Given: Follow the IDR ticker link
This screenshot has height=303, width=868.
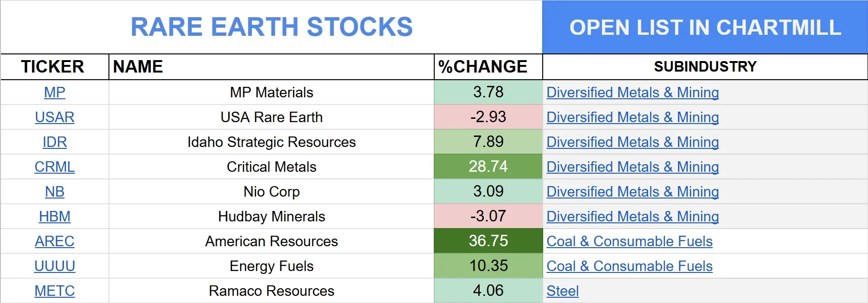Looking at the screenshot, I should pyautogui.click(x=54, y=142).
